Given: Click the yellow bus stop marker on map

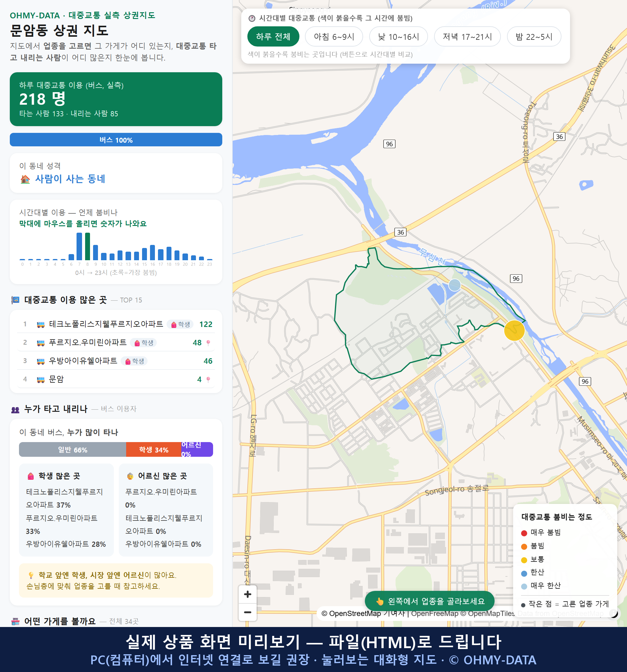Looking at the screenshot, I should pyautogui.click(x=514, y=330).
